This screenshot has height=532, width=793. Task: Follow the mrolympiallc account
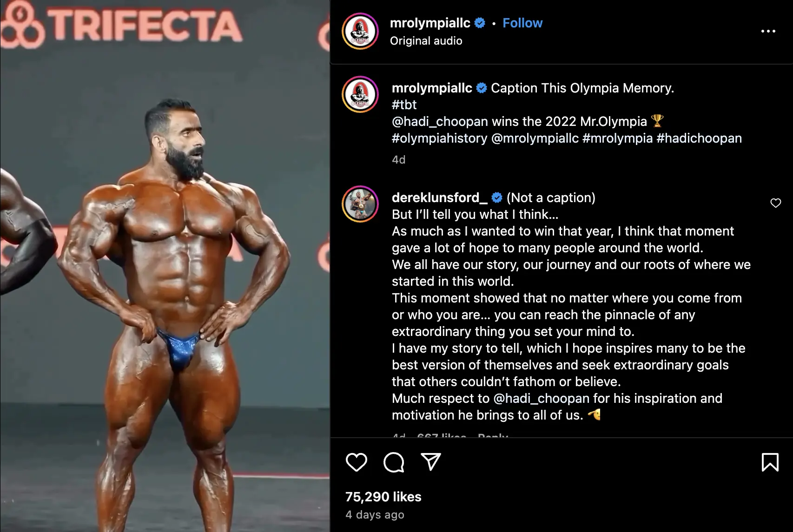coord(522,23)
